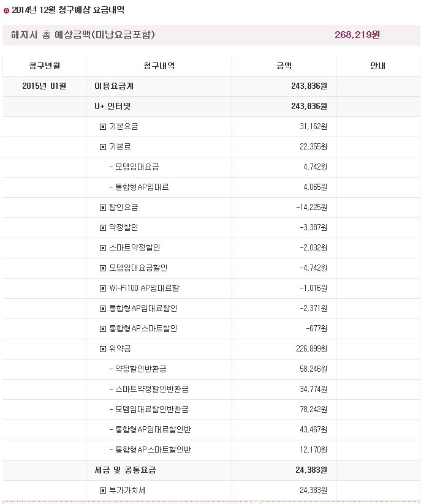Click the 청구년월 column header

pos(44,66)
